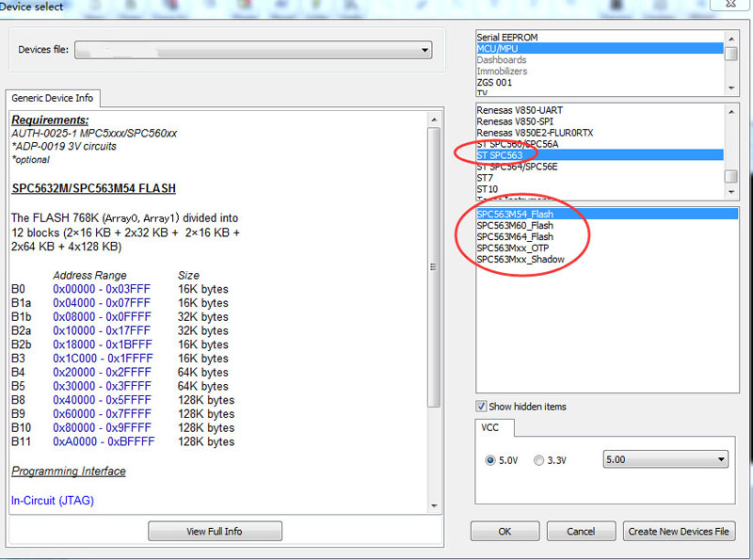This screenshot has height=560, width=753.
Task: Click the Programming Interface heading
Action: tap(69, 472)
